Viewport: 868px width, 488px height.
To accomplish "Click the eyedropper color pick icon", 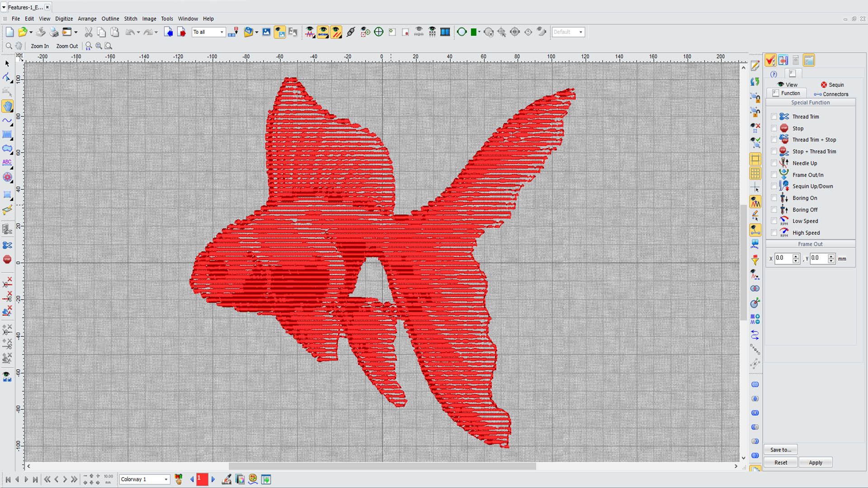I will 226,479.
